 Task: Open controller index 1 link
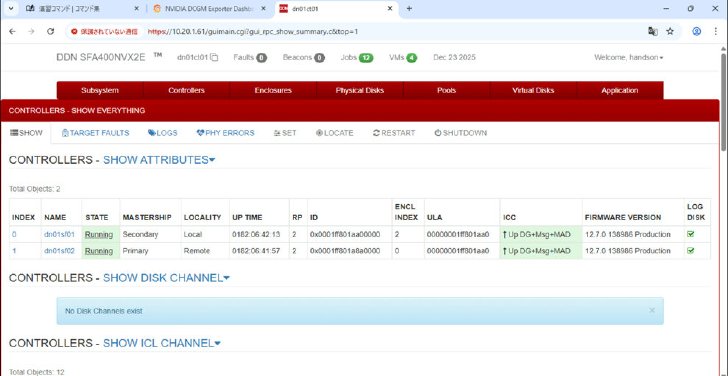pos(14,251)
